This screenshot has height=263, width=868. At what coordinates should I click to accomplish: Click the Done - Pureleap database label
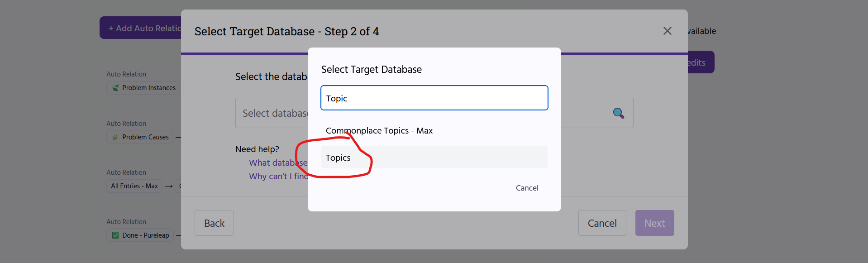point(145,235)
